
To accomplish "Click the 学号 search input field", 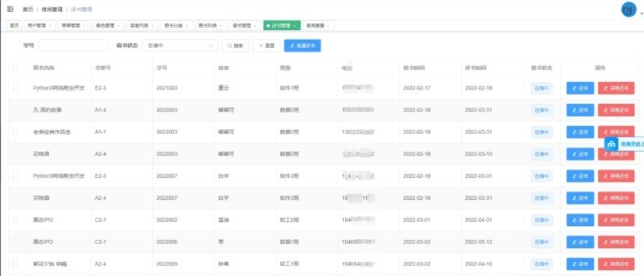I will coord(74,46).
